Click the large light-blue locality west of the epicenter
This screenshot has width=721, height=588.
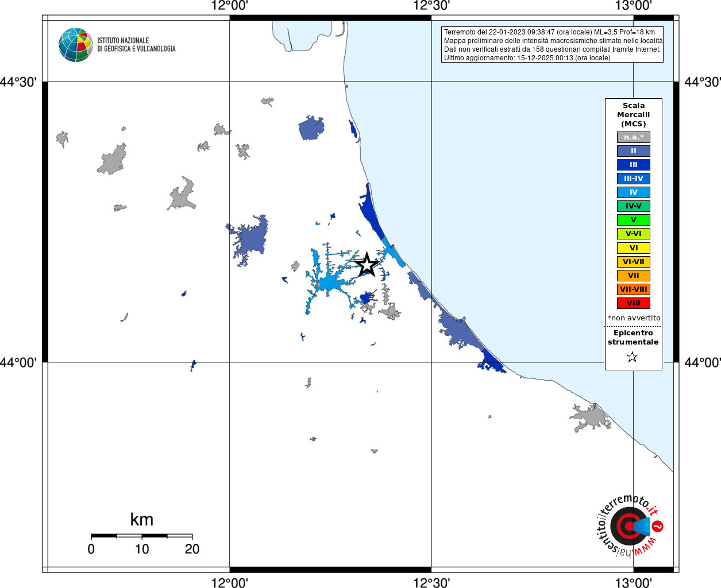point(330,281)
